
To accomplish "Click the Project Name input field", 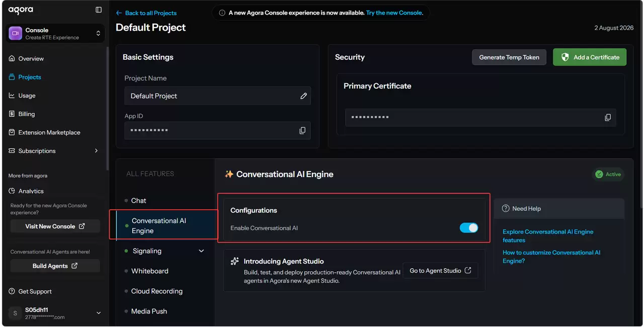I will pos(217,96).
